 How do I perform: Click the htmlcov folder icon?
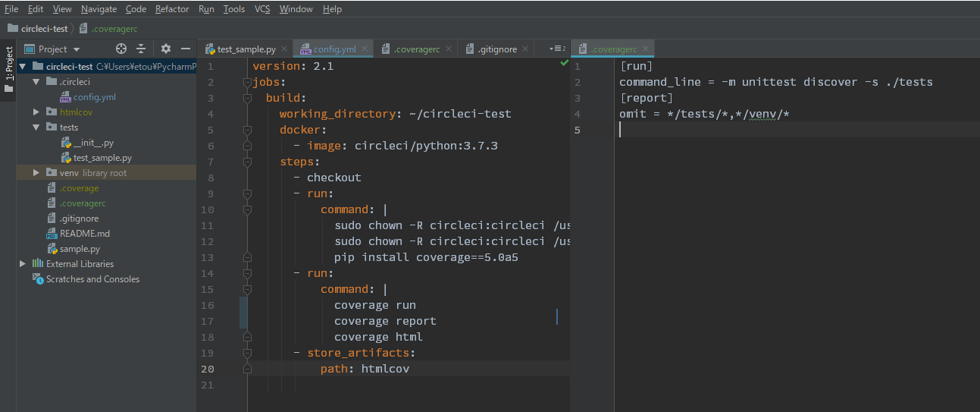(52, 112)
